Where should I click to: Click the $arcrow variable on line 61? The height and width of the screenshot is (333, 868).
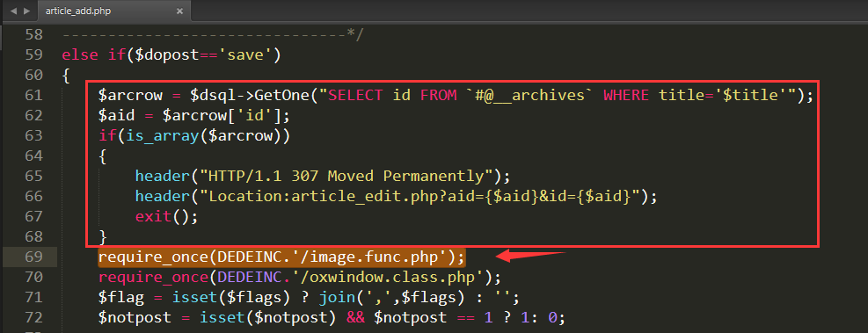click(x=130, y=95)
